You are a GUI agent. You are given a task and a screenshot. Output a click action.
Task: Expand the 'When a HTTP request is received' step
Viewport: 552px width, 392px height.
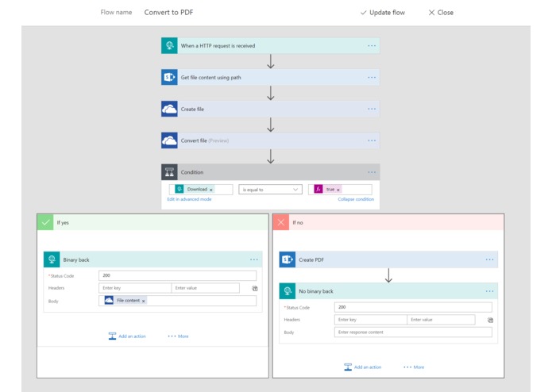(x=270, y=46)
